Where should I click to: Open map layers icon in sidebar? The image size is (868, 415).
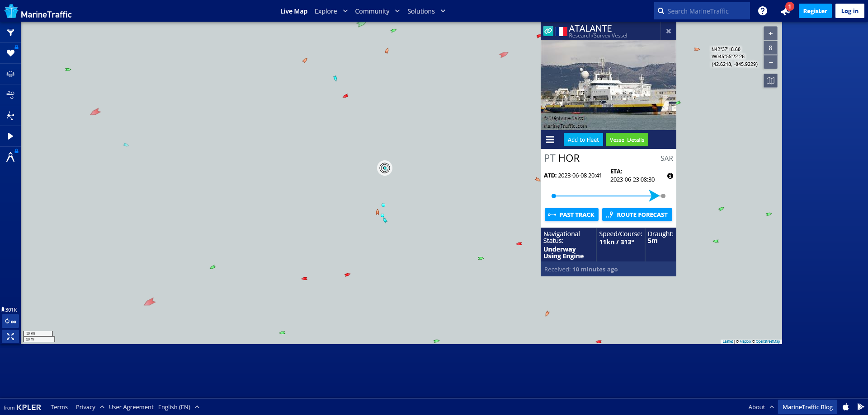(10, 74)
